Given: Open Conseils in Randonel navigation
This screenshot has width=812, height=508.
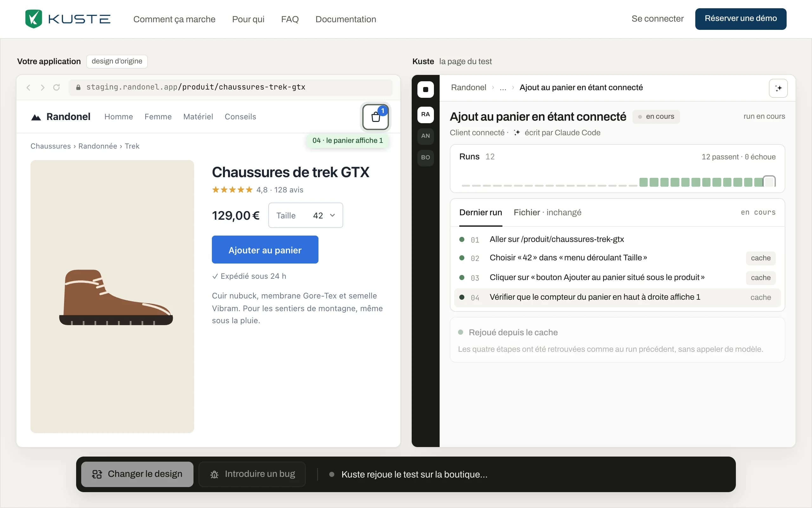Looking at the screenshot, I should 240,117.
